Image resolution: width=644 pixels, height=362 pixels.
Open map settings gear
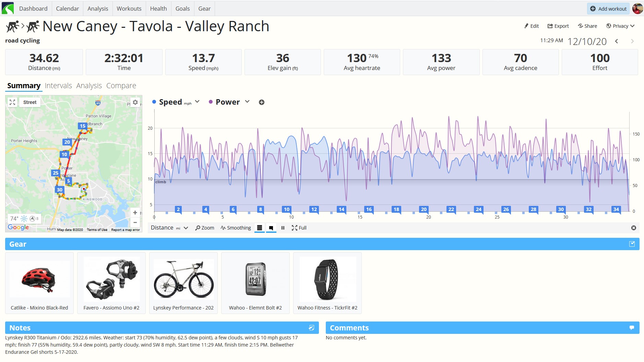tap(135, 102)
